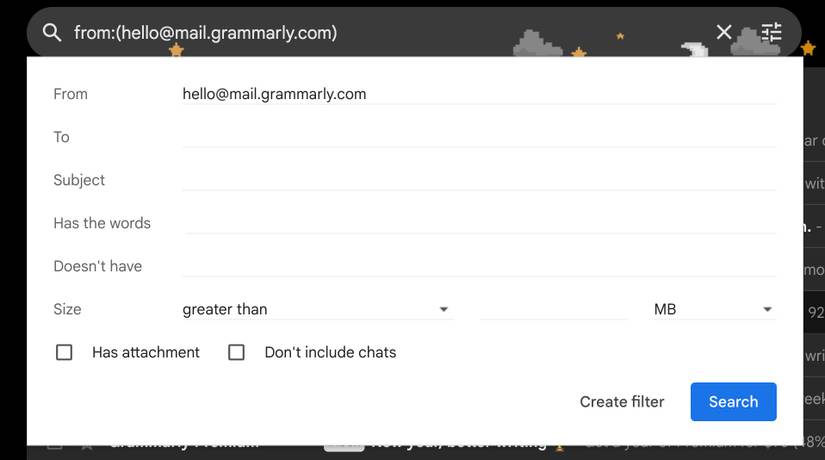Enable the Has attachment checkbox
Viewport: 825px width, 460px height.
pyautogui.click(x=64, y=352)
